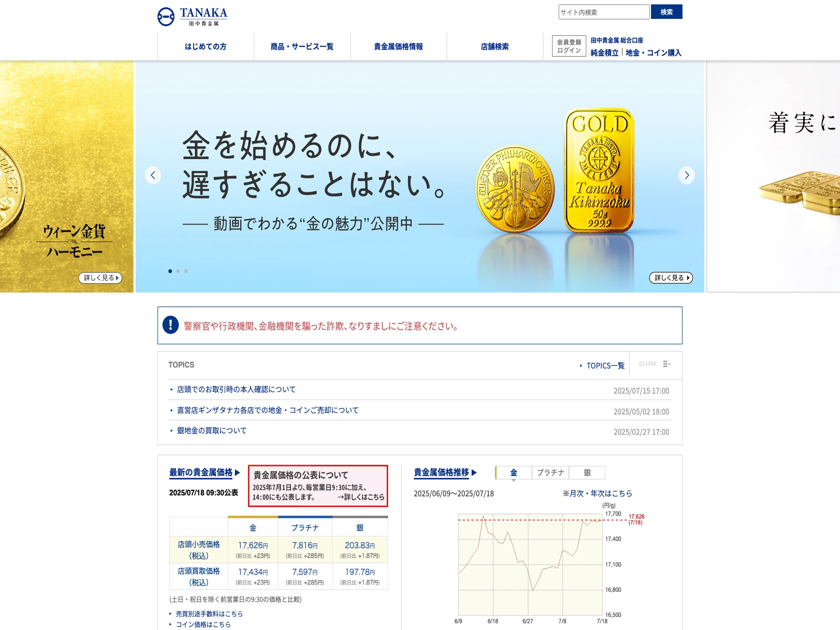Open the 最新の貴金属価格 heading link
840x630 pixels.
201,472
